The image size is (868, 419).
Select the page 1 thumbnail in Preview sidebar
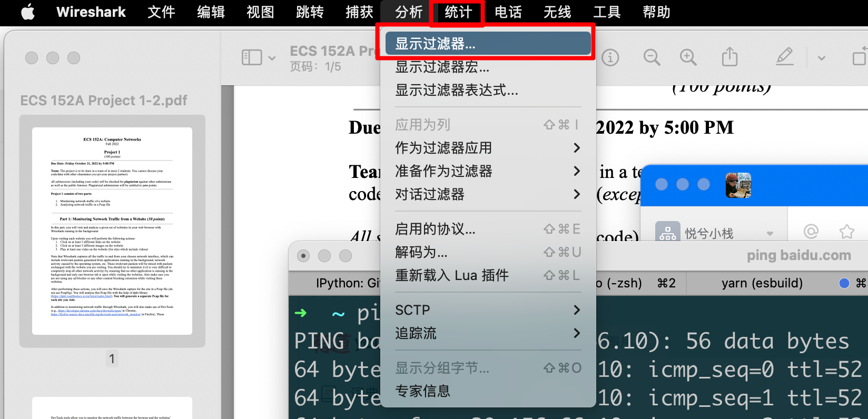(x=112, y=231)
